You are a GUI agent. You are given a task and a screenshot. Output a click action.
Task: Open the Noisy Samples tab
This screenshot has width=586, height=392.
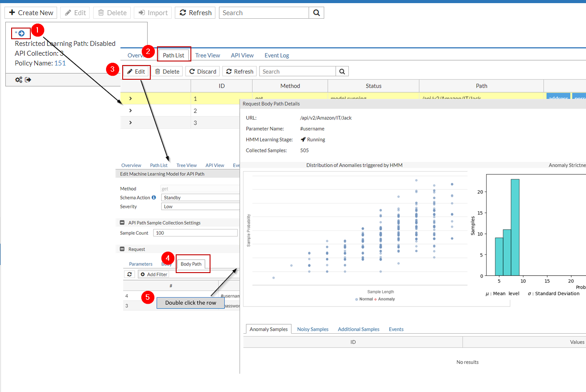[x=313, y=329]
